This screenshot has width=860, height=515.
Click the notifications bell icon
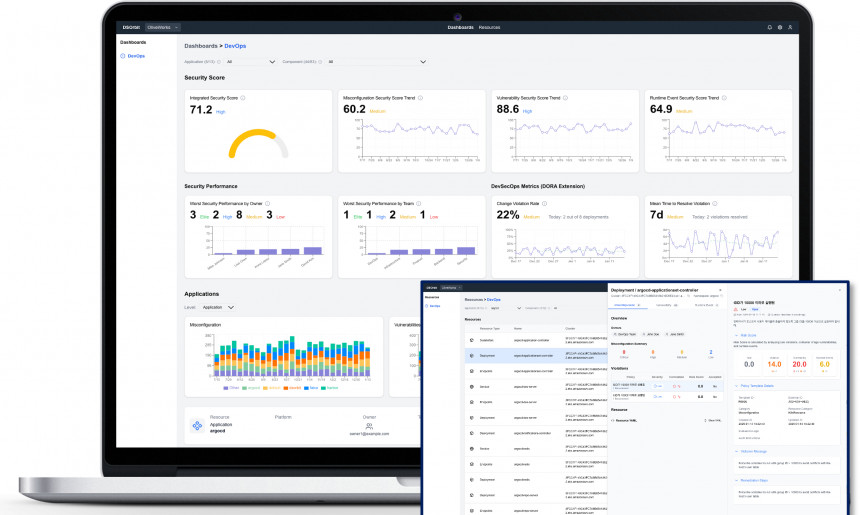coord(769,27)
